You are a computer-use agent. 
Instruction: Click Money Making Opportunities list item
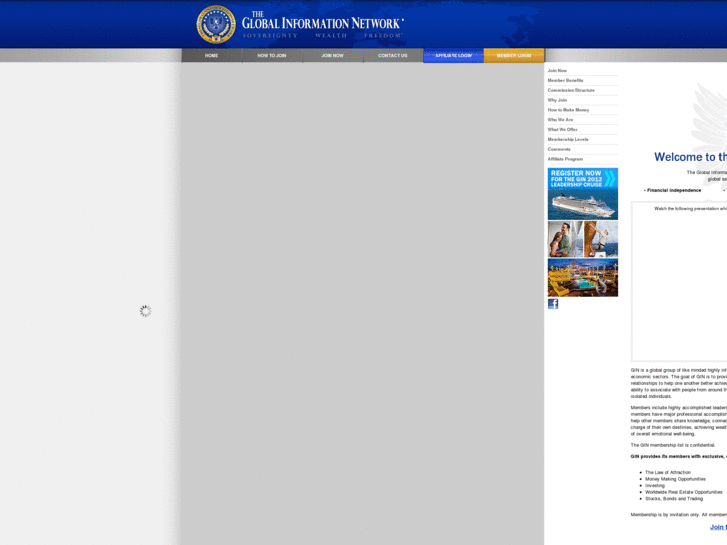tap(676, 479)
